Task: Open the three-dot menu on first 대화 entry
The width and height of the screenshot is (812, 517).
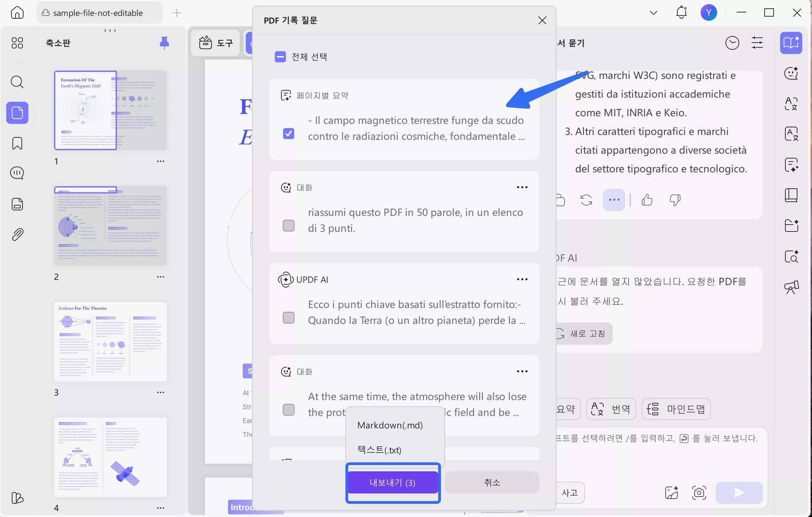Action: tap(522, 187)
